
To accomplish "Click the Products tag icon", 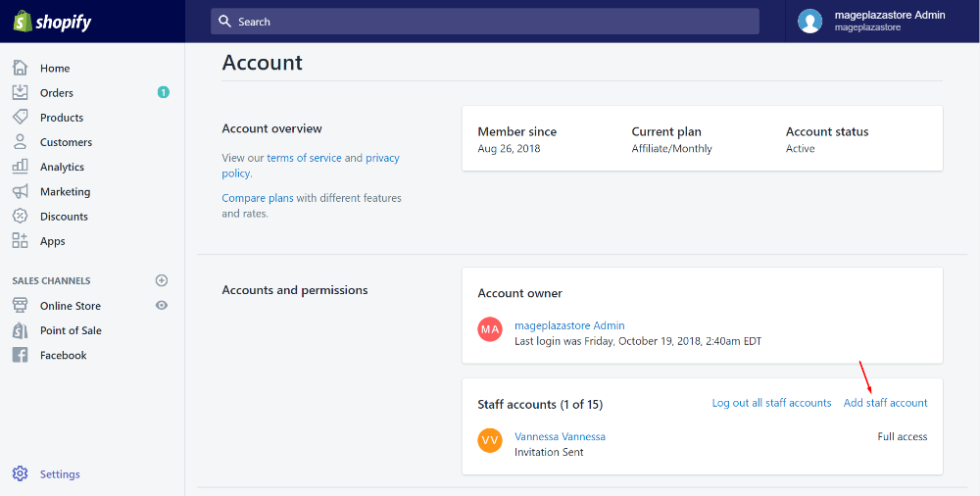I will coord(20,117).
